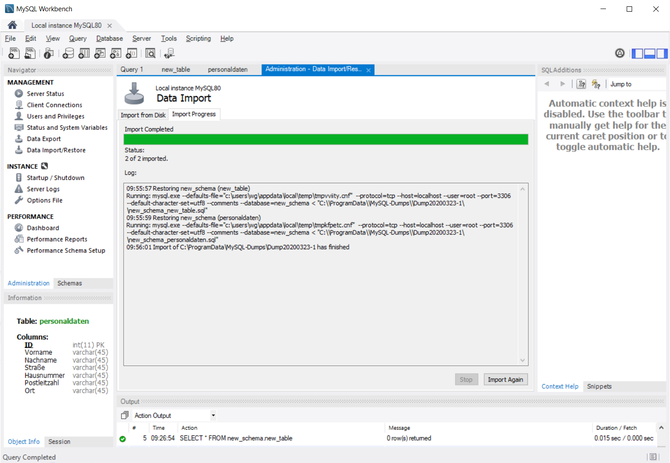Open the Query menu
The height and width of the screenshot is (463, 670).
pos(78,38)
